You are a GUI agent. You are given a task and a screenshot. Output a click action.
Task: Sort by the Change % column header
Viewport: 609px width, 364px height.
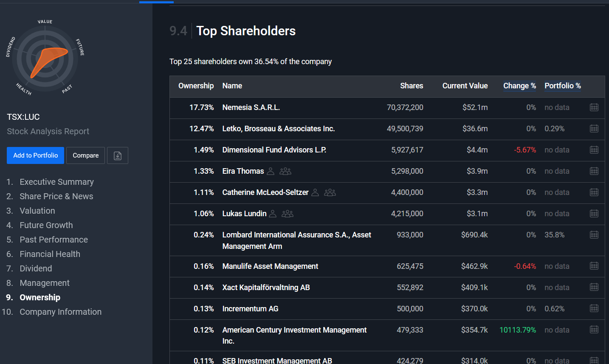(x=519, y=86)
